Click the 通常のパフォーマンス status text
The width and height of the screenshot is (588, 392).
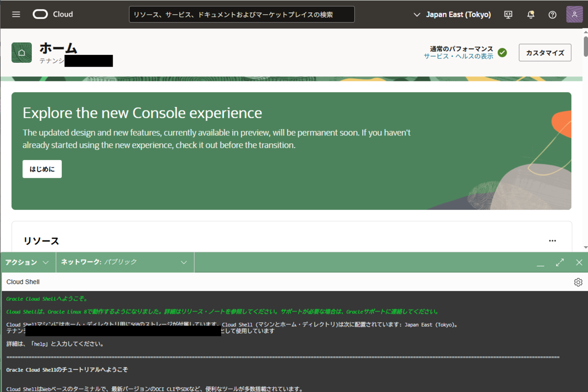point(462,49)
